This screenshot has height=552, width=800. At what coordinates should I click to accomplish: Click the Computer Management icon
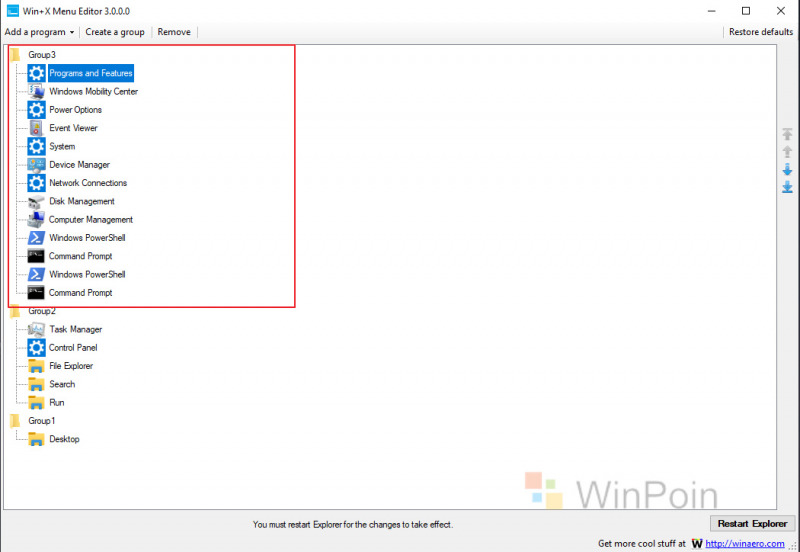point(36,219)
